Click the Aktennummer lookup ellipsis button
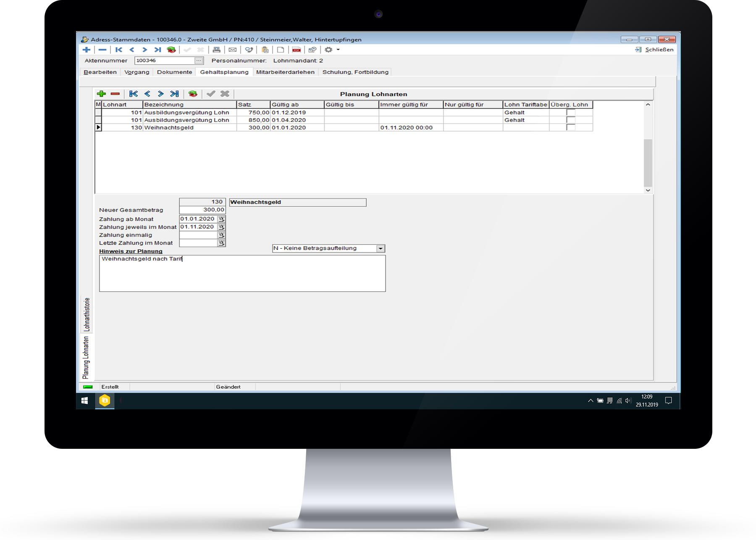 pos(199,61)
